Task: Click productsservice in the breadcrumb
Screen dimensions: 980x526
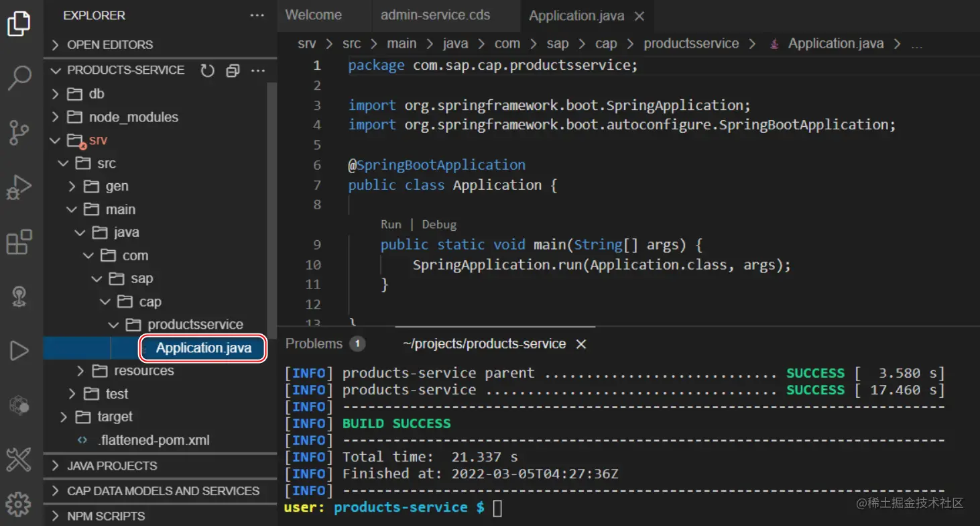Action: [691, 44]
